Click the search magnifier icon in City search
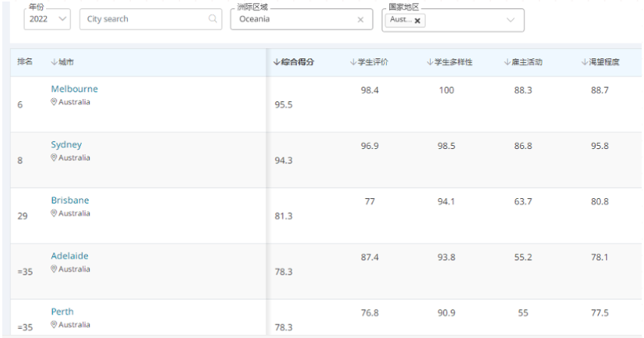Image resolution: width=644 pixels, height=338 pixels. (212, 18)
